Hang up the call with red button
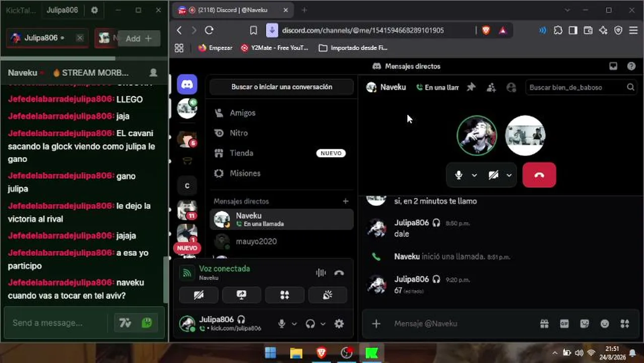Viewport: 644px width, 363px height. click(x=539, y=175)
